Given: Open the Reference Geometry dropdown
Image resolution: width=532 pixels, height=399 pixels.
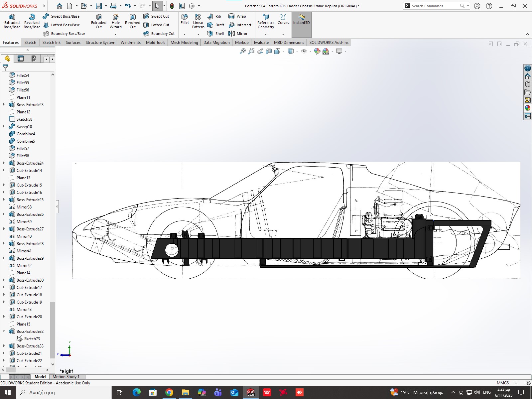Looking at the screenshot, I should (266, 34).
